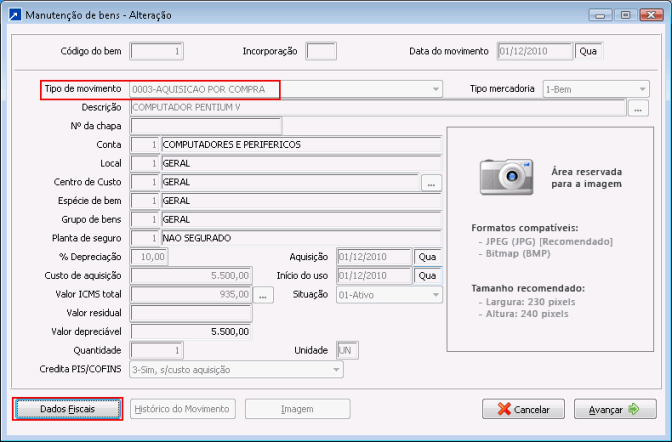
Task: Click the Aquisição date field
Action: point(374,257)
